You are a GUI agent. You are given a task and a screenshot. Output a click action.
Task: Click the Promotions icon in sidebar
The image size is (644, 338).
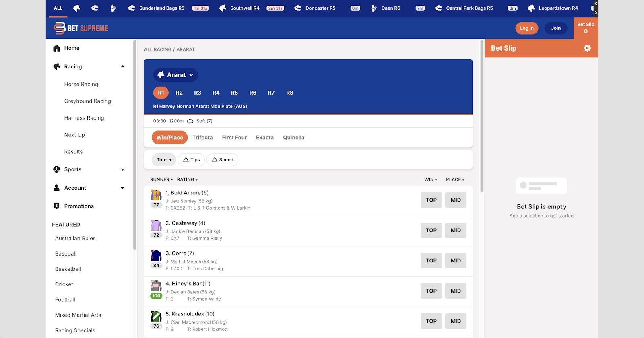57,206
